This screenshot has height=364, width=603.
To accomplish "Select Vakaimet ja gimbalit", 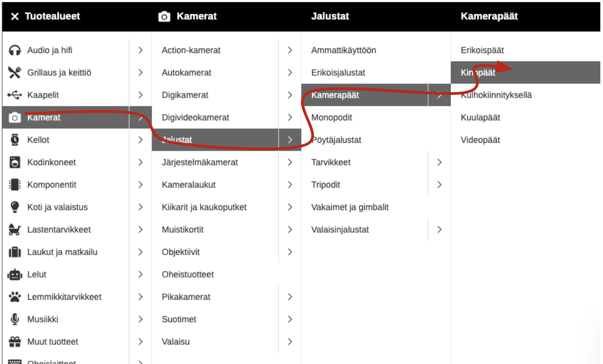I will tap(350, 207).
